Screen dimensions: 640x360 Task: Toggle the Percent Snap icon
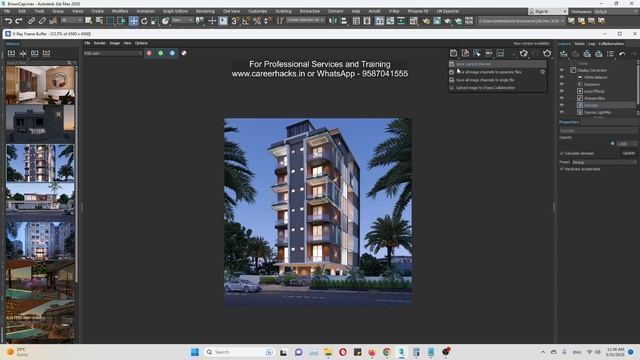coord(257,21)
